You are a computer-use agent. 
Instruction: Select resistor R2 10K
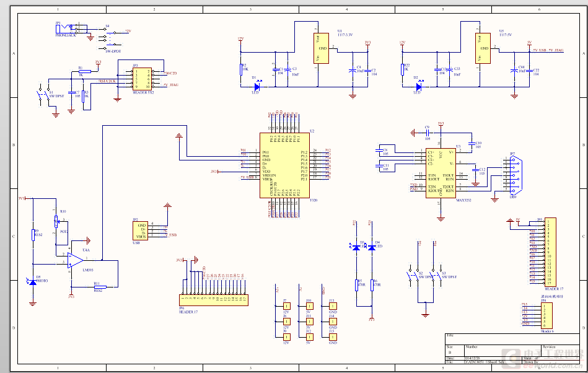click(x=241, y=69)
